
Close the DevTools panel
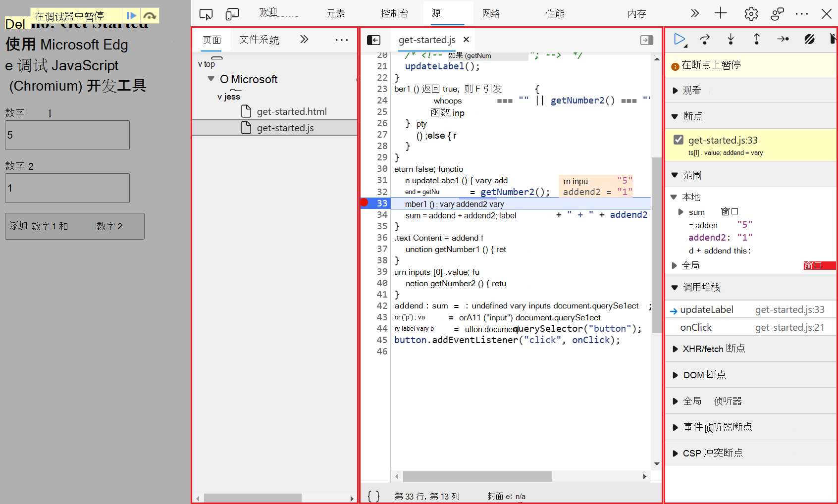click(827, 14)
